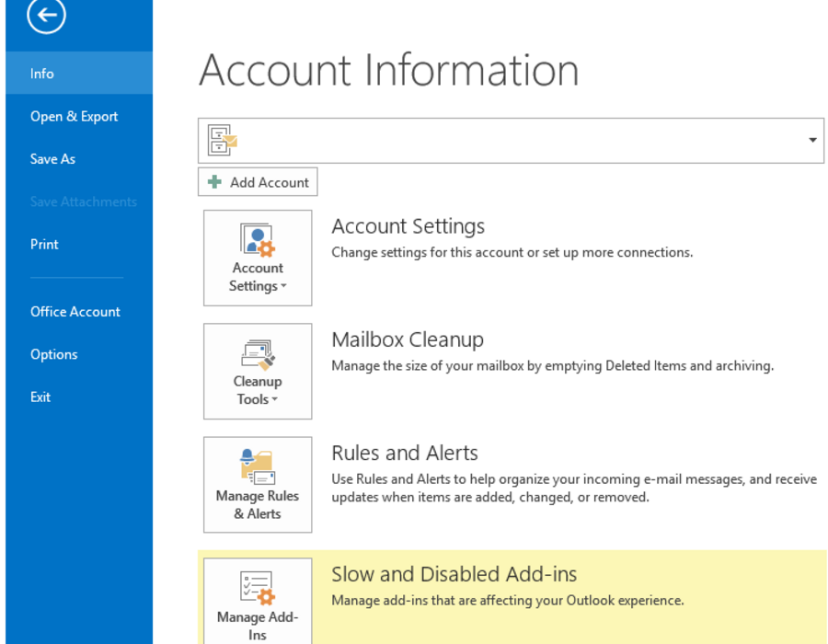Click the Mailbox Cleanup heading
The image size is (828, 644).
tap(408, 339)
